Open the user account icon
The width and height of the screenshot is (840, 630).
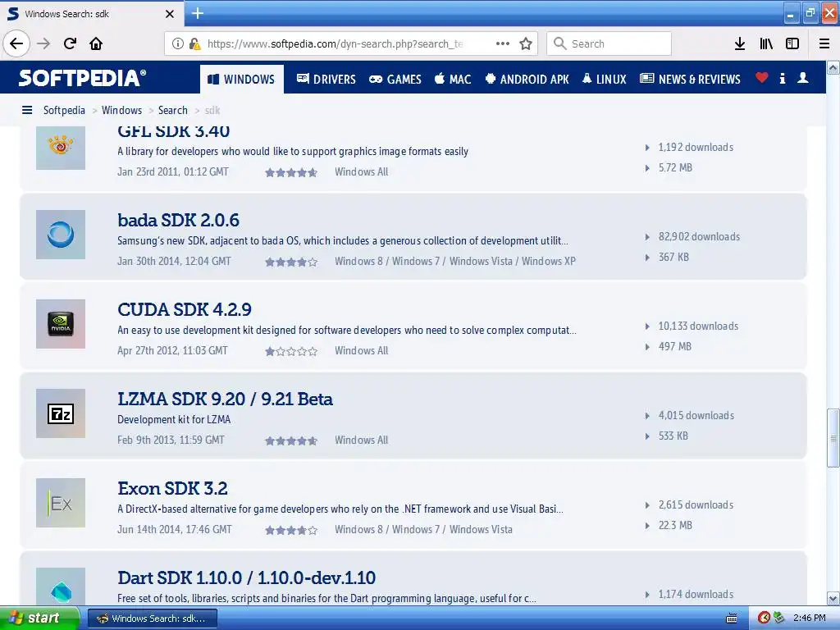click(803, 78)
